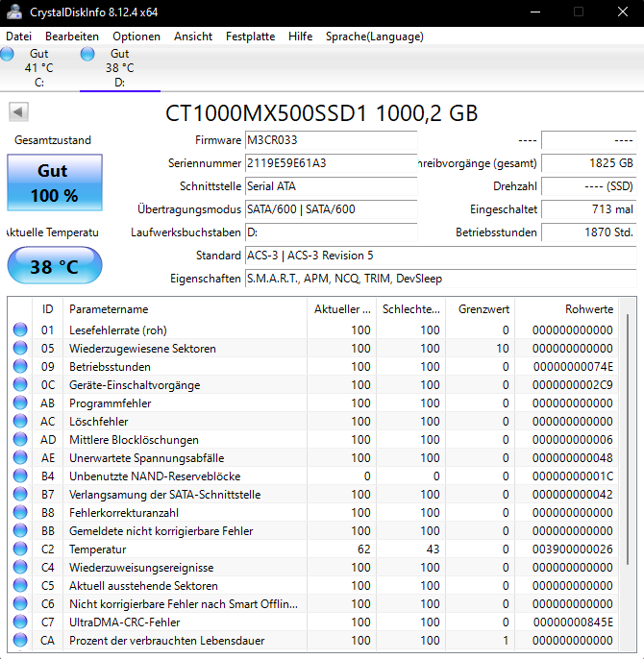Click the Parametername column header
The width and height of the screenshot is (644, 659).
pos(186,309)
